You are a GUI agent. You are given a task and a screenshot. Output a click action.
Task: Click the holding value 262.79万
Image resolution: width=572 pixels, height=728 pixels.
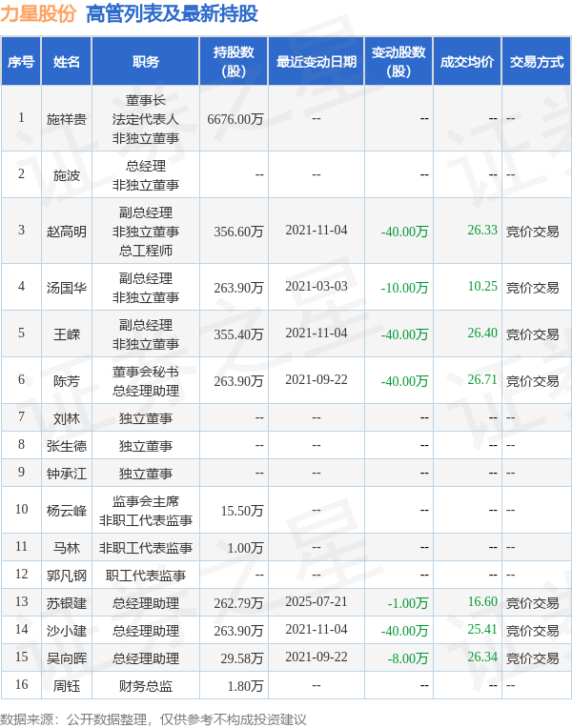pyautogui.click(x=239, y=603)
